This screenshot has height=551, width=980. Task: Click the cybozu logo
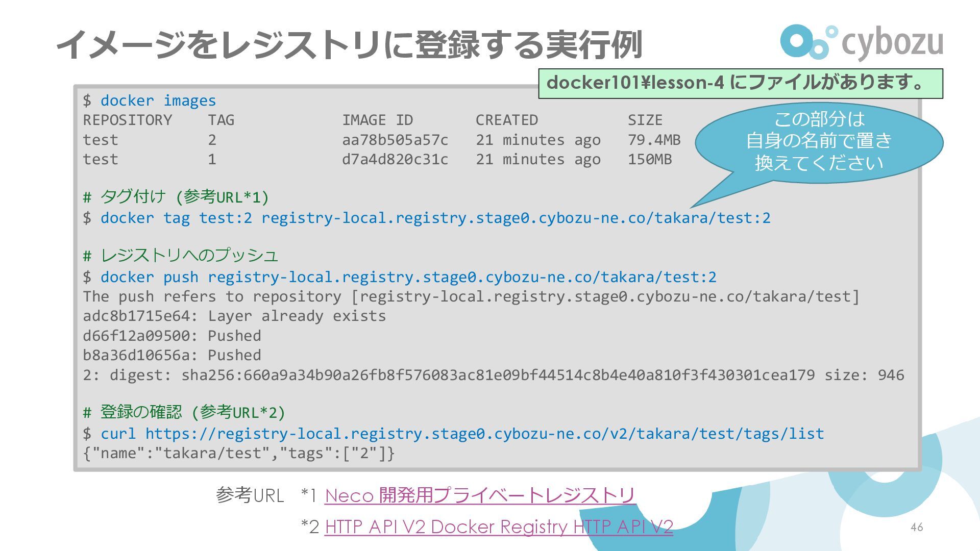pyautogui.click(x=862, y=42)
